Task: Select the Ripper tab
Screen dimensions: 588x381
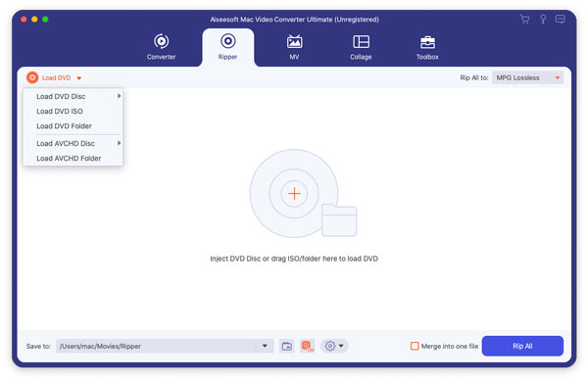Action: click(x=228, y=47)
